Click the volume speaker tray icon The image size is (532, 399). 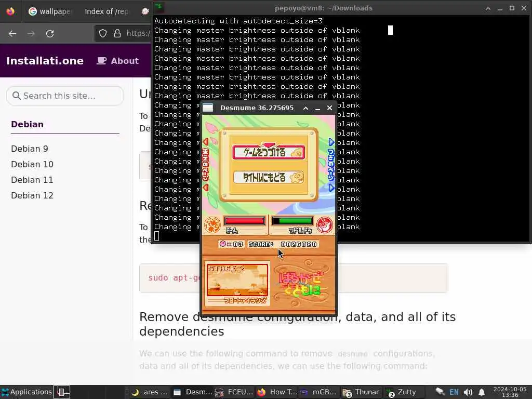pos(468,392)
